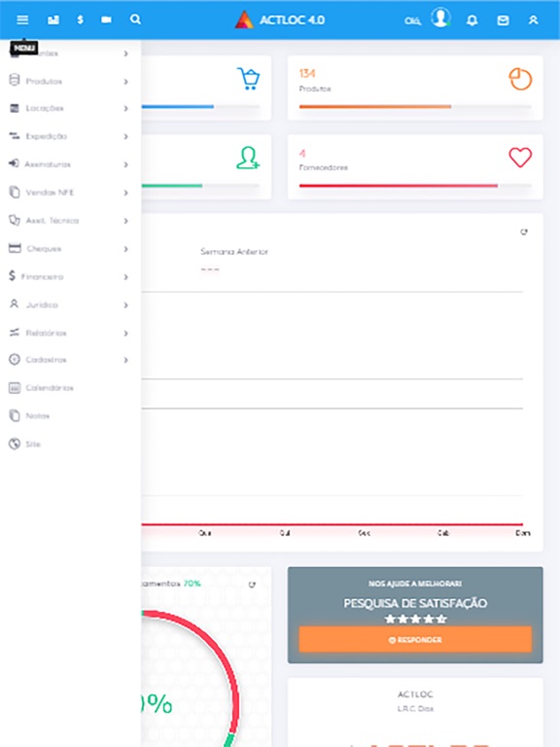Screen dimensions: 560x747
Task: Expand the Expedição submenu chevron
Action: (125, 137)
